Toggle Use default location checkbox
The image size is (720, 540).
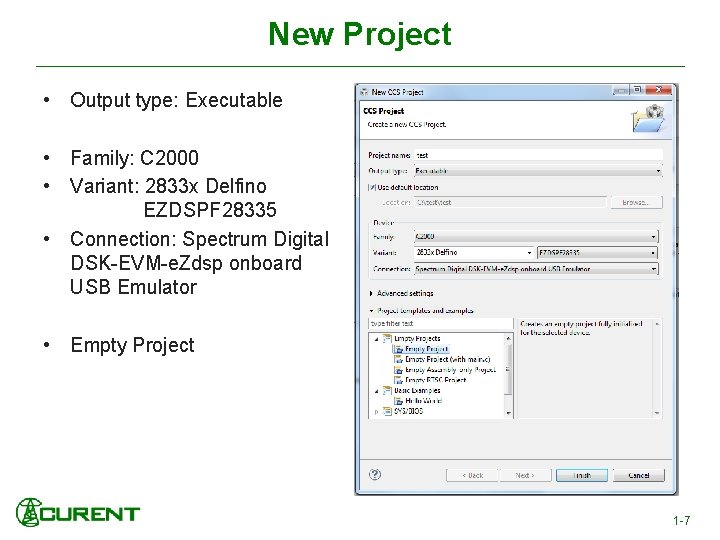coord(372,187)
